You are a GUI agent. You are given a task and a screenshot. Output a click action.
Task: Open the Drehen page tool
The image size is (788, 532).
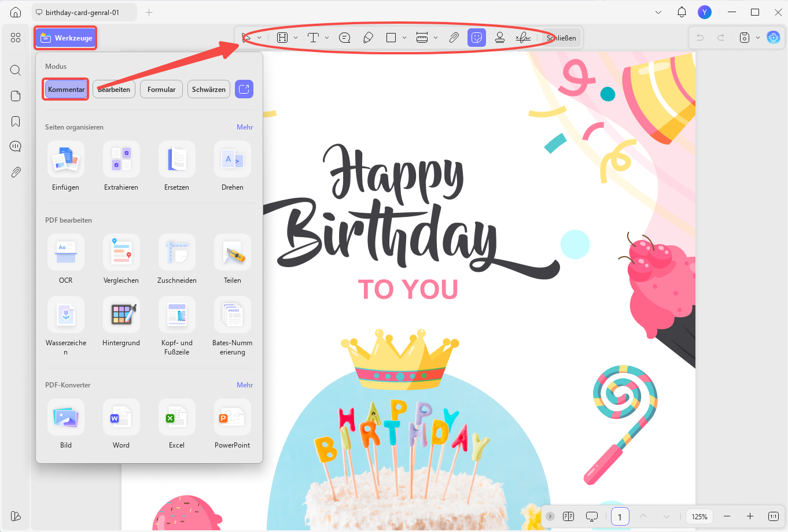(x=233, y=166)
